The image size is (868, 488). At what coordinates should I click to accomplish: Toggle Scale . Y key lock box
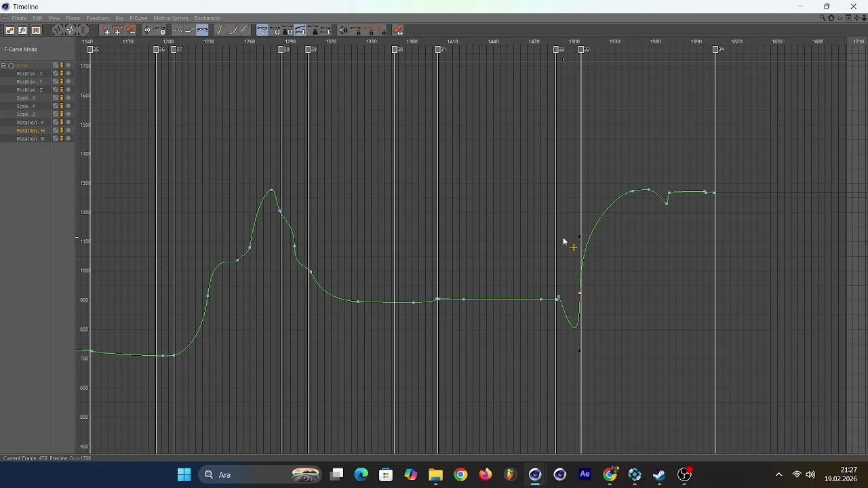pyautogui.click(x=56, y=106)
